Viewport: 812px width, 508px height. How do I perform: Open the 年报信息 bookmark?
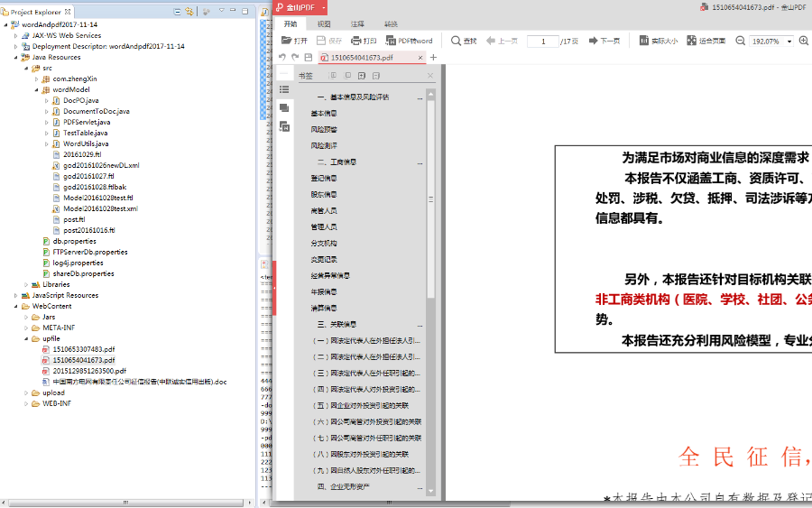coord(324,291)
